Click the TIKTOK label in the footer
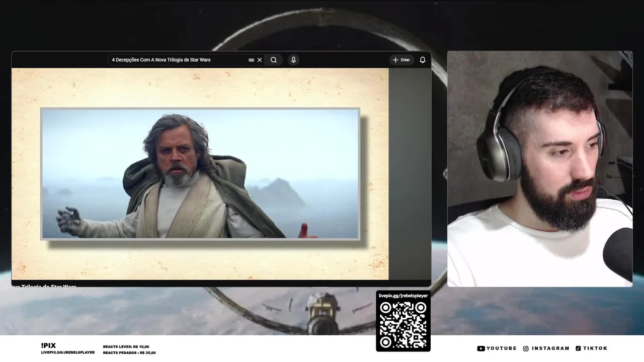The image size is (644, 362). coord(595,348)
